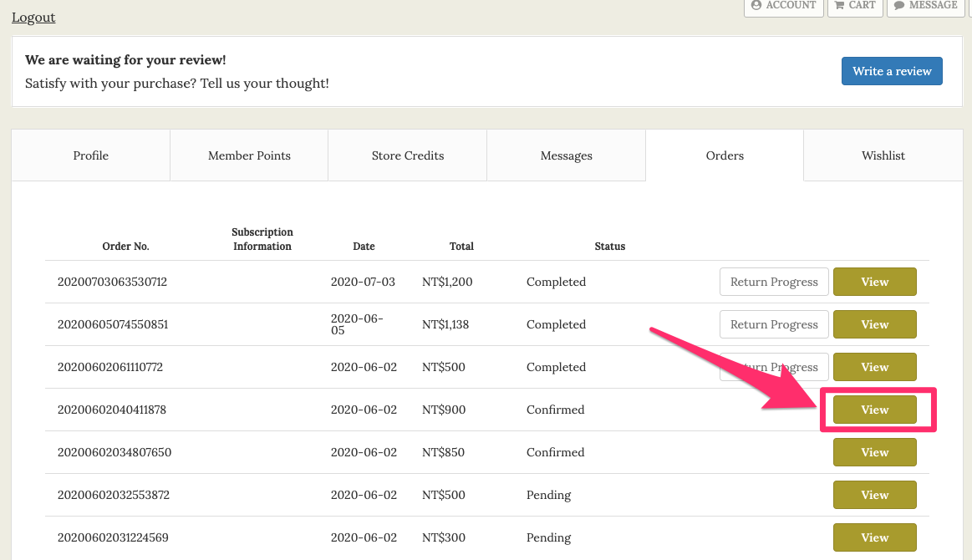Image resolution: width=972 pixels, height=560 pixels.
Task: Switch to the Profile tab
Action: pos(90,155)
